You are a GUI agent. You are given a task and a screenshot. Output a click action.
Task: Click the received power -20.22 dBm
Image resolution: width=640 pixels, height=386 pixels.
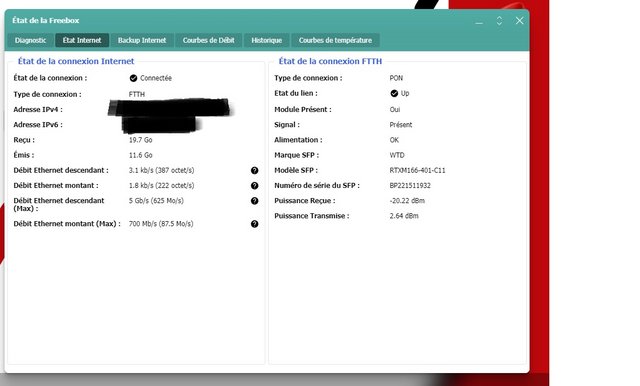tap(407, 201)
